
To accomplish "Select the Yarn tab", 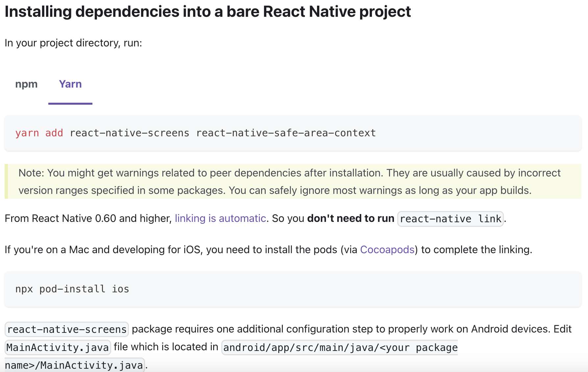I will pyautogui.click(x=70, y=84).
